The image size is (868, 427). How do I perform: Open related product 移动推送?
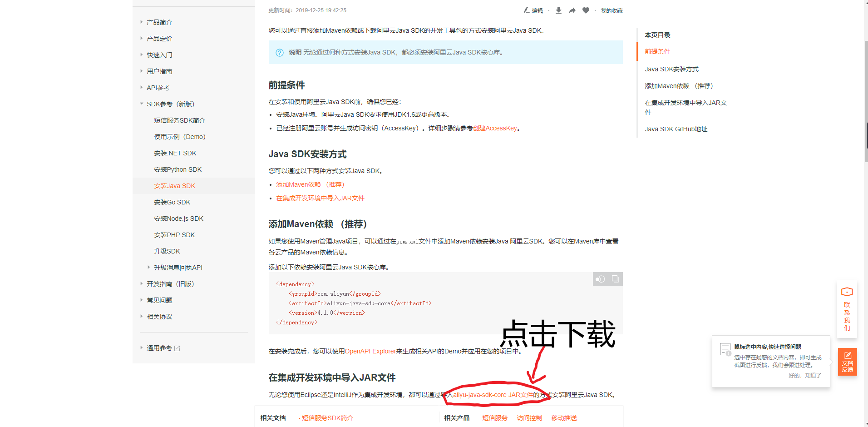pos(563,418)
